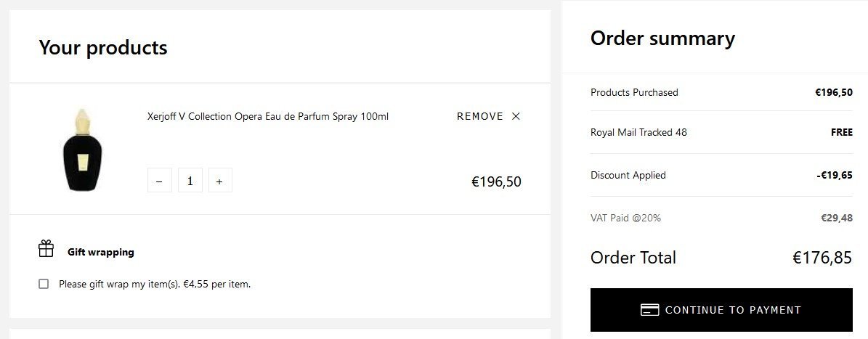Image resolution: width=868 pixels, height=339 pixels.
Task: Click the REMOVE text link
Action: click(x=479, y=116)
